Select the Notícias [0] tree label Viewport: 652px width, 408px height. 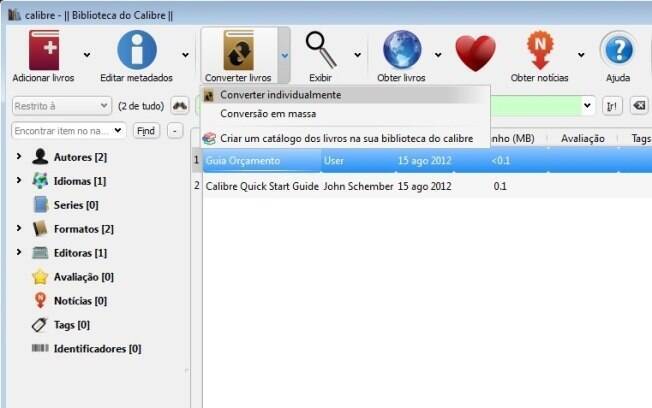(80, 301)
